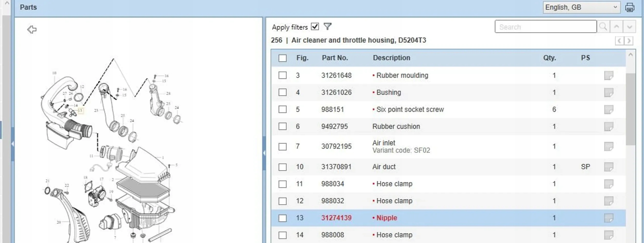Image resolution: width=644 pixels, height=243 pixels.
Task: Click part number 30792195
Action: (x=336, y=147)
